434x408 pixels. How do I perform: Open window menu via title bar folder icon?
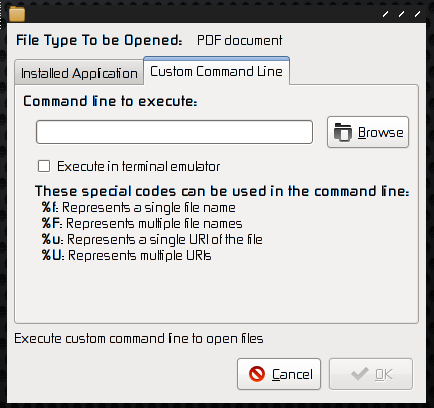click(17, 14)
